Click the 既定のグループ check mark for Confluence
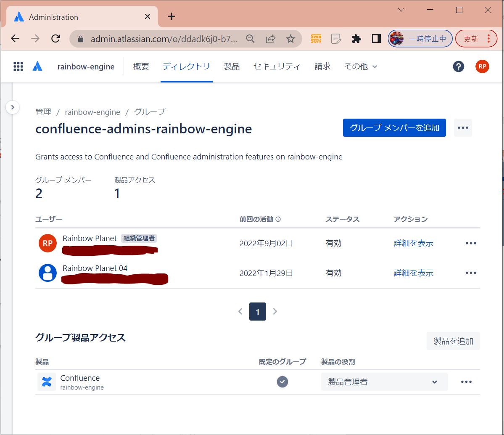Viewport: 504px width, 435px height. [x=282, y=382]
